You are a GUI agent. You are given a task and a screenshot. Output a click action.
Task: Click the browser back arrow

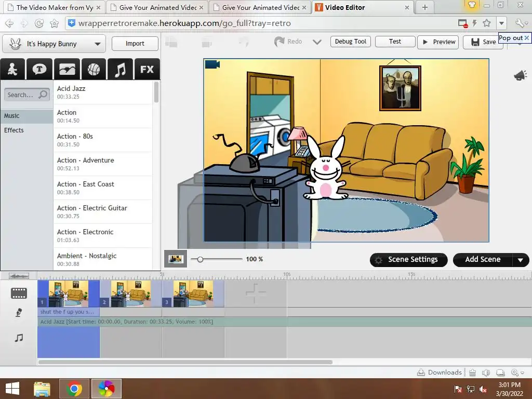[9, 23]
